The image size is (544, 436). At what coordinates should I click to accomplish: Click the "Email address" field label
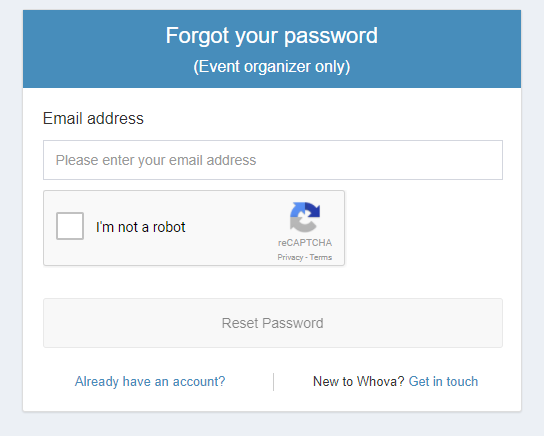point(93,118)
